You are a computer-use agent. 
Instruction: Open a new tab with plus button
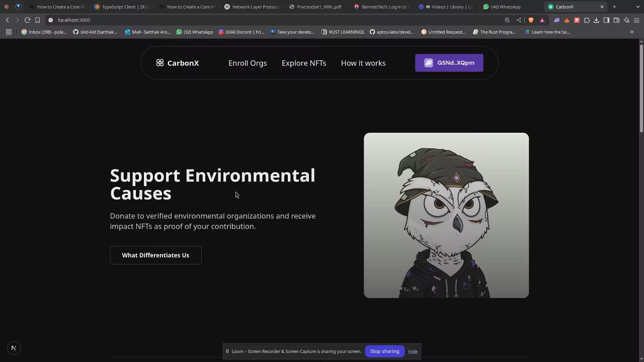pyautogui.click(x=614, y=7)
